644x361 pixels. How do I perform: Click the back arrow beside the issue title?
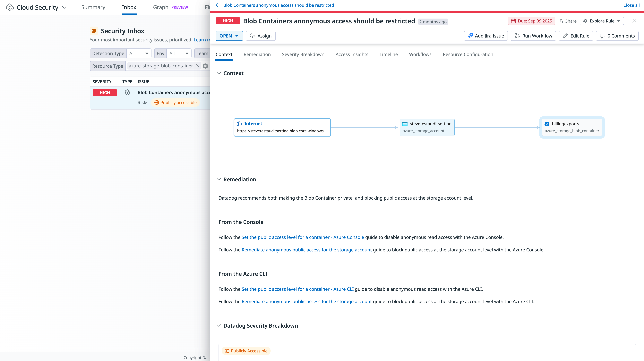coord(218,5)
